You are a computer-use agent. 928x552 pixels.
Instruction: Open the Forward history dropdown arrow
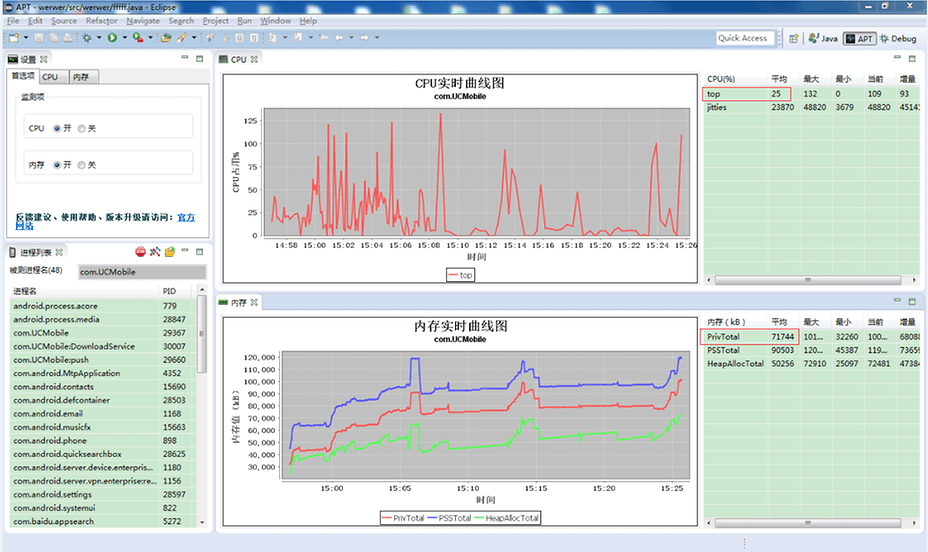[x=377, y=38]
